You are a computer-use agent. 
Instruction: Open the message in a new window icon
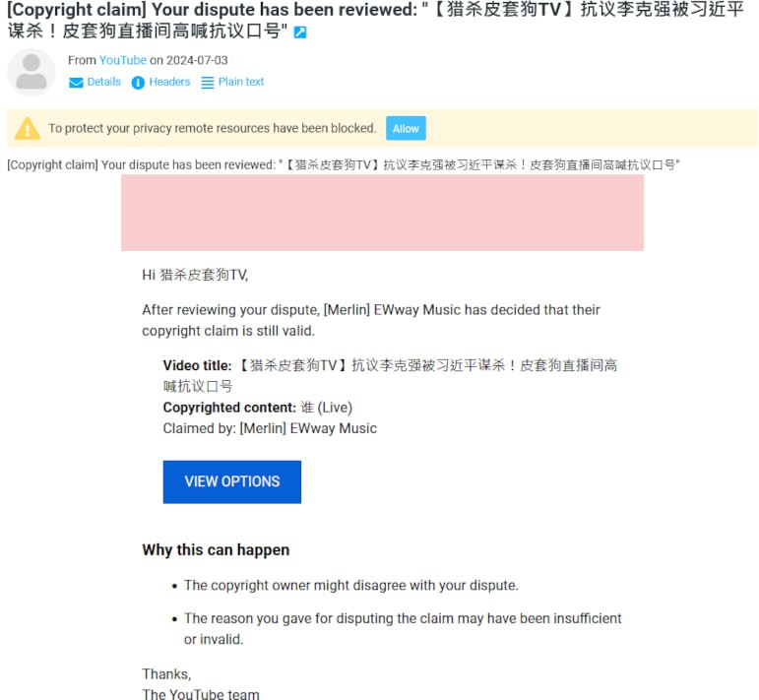point(300,32)
